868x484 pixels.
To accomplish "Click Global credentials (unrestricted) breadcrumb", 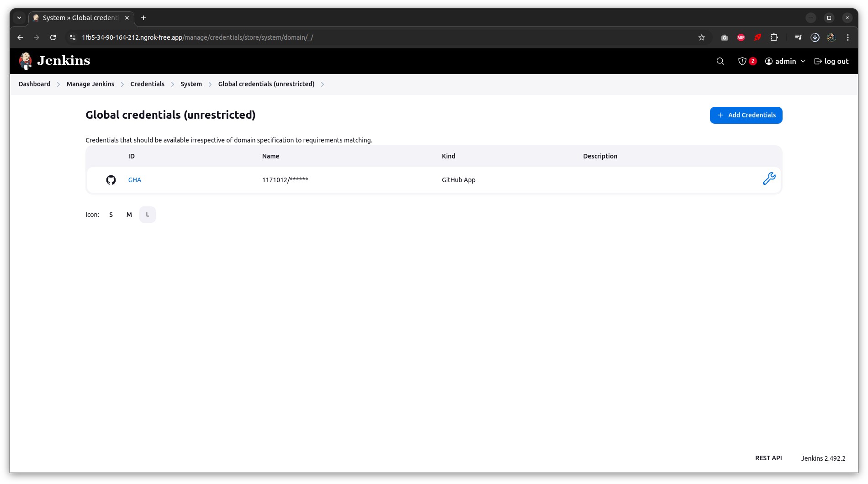I will point(266,84).
